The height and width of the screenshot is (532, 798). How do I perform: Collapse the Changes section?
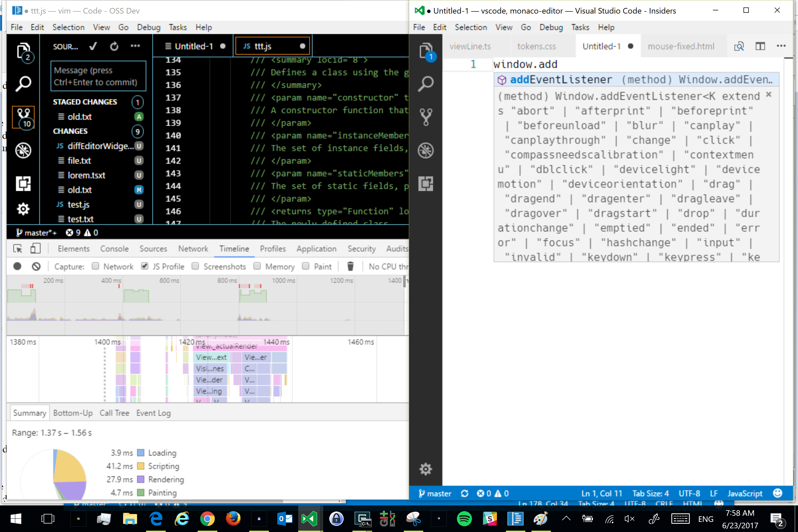pos(70,131)
